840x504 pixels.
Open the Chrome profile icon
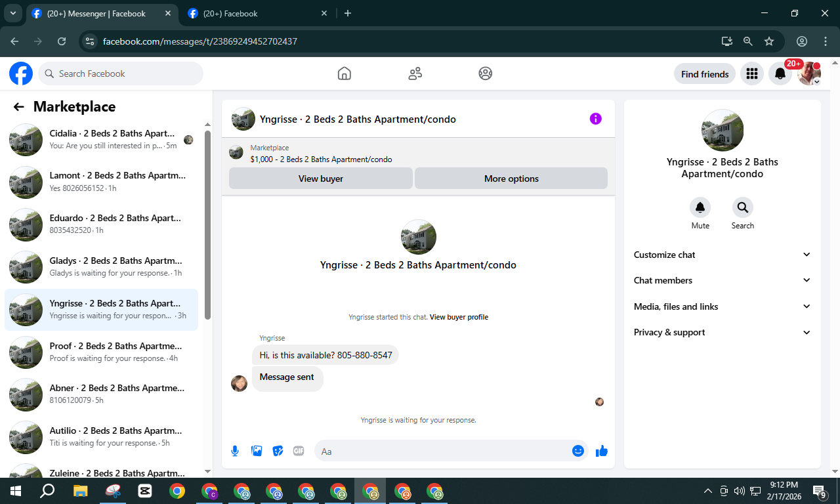[x=802, y=41]
